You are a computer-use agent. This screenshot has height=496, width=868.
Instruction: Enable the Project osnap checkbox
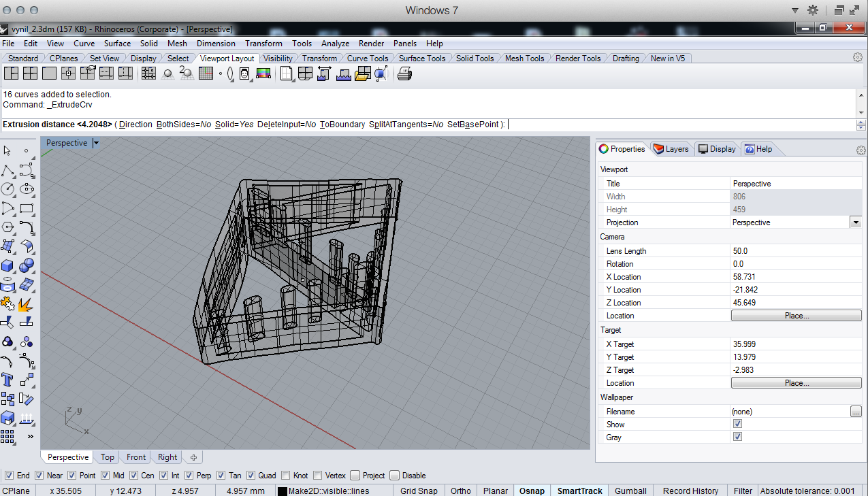(x=355, y=476)
